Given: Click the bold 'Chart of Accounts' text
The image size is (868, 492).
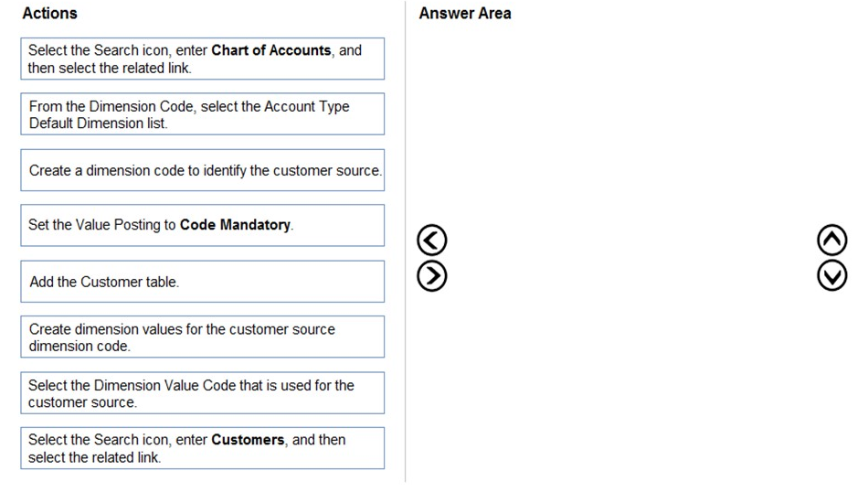Looking at the screenshot, I should tap(270, 50).
